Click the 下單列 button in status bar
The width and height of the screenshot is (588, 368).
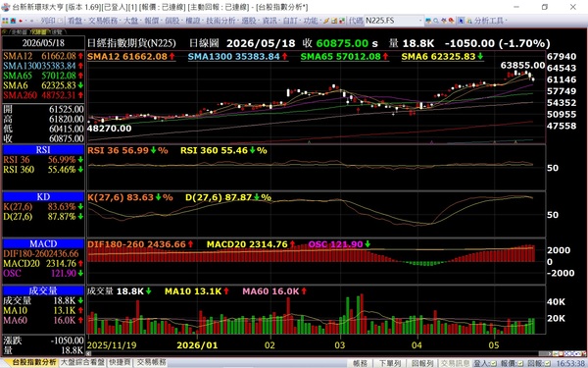coord(390,363)
